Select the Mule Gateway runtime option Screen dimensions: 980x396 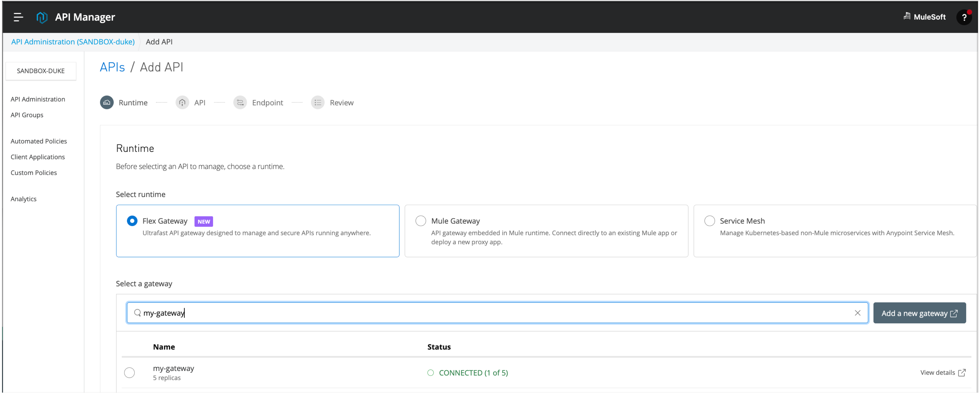(x=420, y=221)
